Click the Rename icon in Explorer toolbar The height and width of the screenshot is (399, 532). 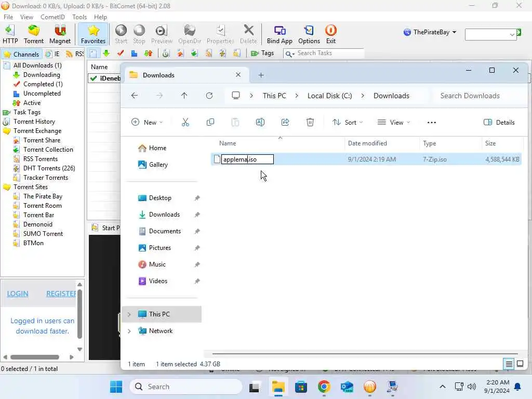(260, 123)
